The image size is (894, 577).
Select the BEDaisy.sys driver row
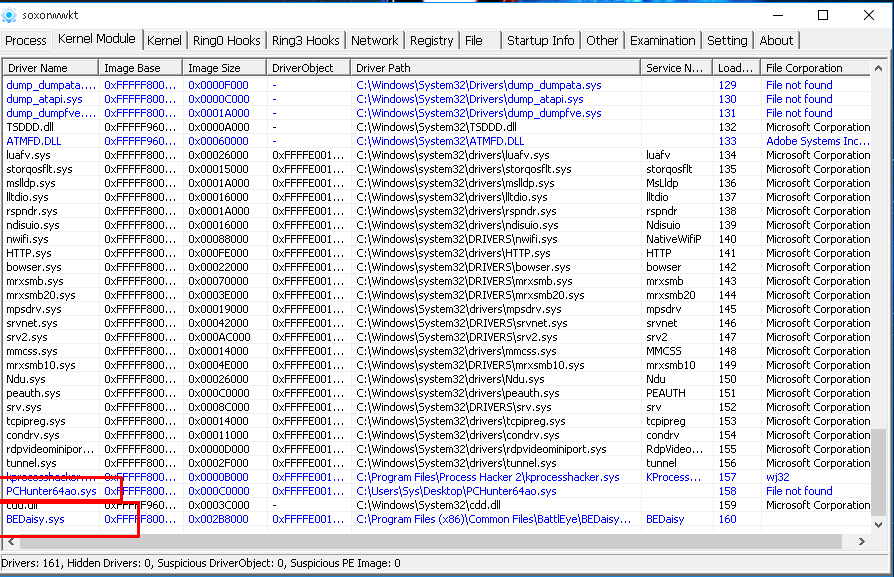pos(436,519)
